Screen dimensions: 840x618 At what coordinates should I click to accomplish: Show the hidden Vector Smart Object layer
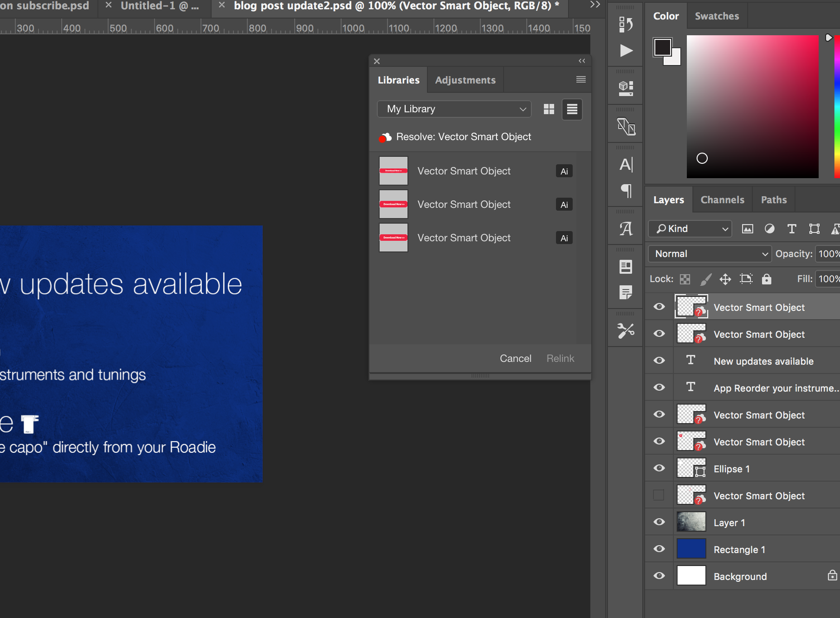click(x=659, y=496)
